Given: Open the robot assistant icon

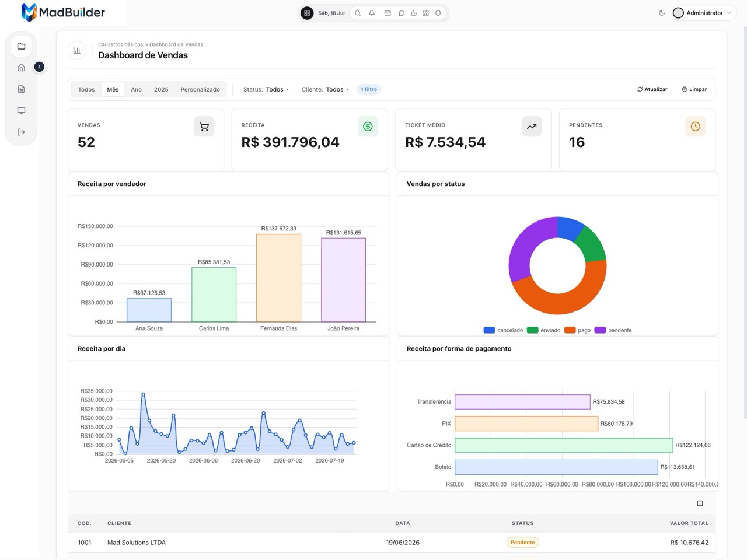Looking at the screenshot, I should pos(414,13).
